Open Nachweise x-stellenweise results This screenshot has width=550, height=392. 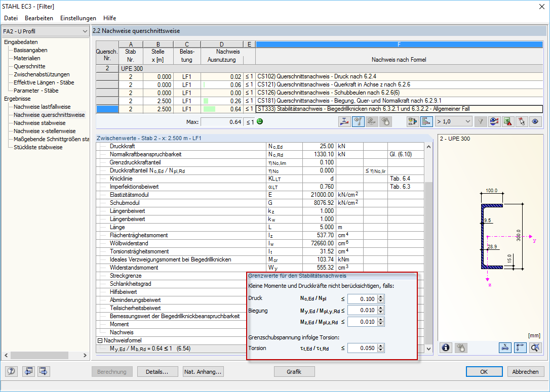[x=45, y=131]
